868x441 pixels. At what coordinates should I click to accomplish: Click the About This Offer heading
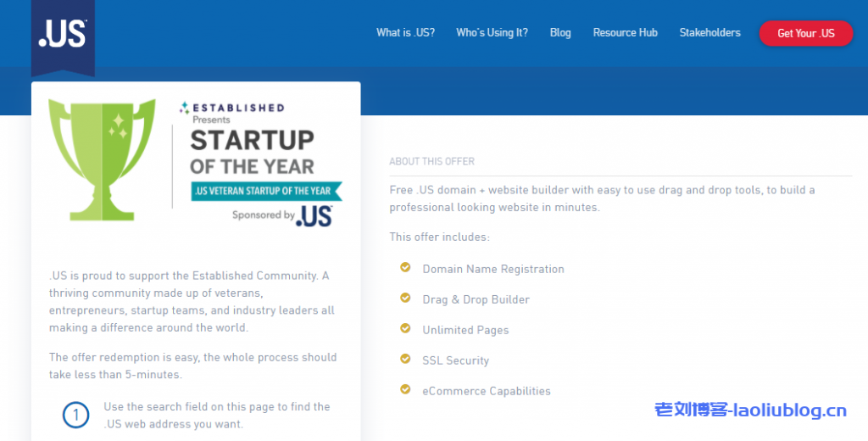431,161
